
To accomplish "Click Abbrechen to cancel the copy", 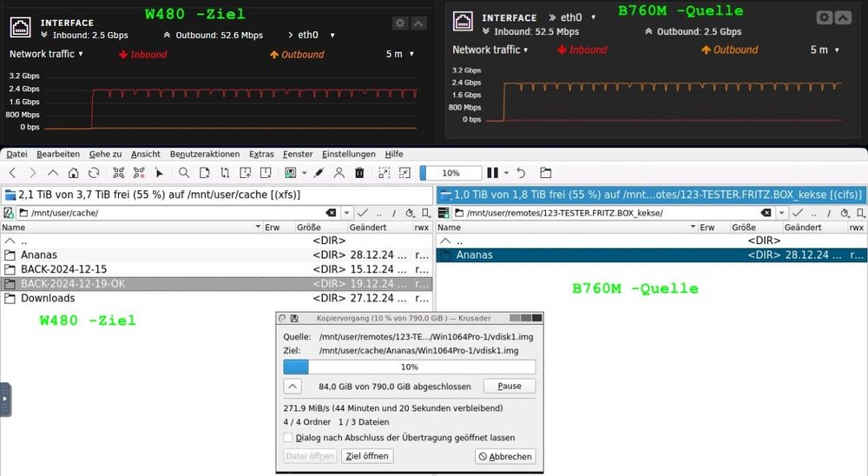I will tap(505, 456).
